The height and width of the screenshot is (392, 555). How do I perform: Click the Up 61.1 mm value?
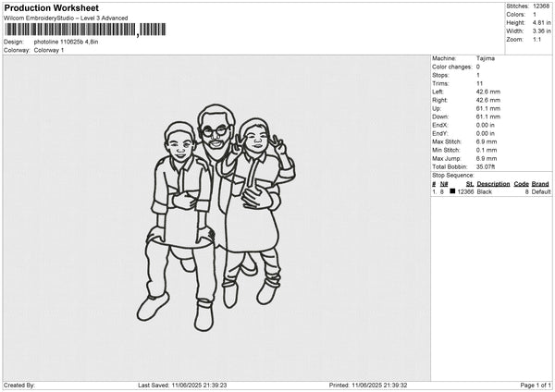pyautogui.click(x=488, y=108)
